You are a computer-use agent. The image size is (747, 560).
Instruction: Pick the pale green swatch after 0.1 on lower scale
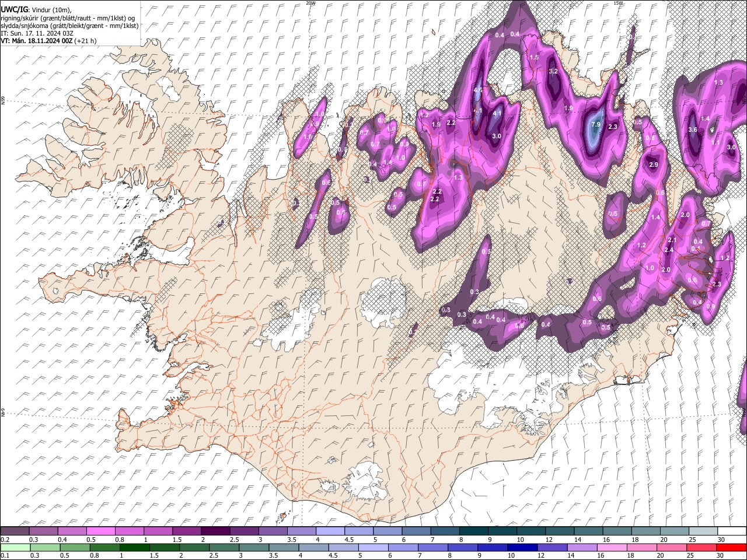point(16,547)
